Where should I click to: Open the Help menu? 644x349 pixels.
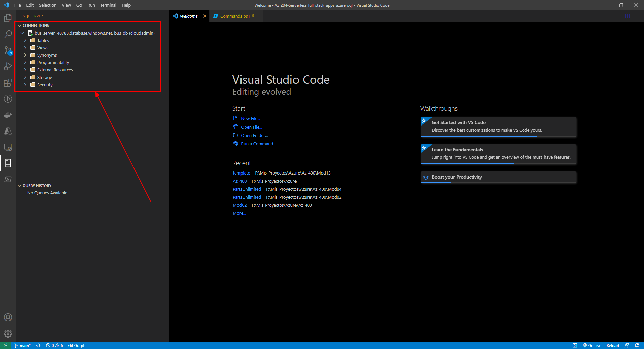coord(126,5)
